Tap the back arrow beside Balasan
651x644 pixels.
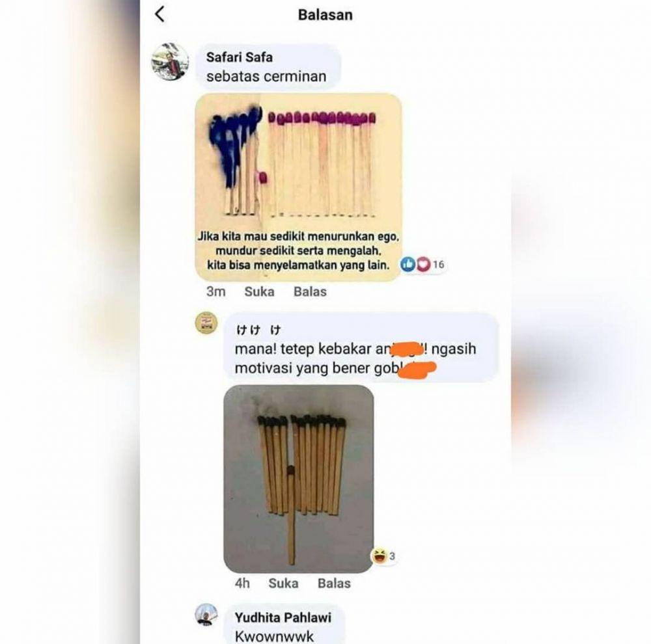point(160,14)
